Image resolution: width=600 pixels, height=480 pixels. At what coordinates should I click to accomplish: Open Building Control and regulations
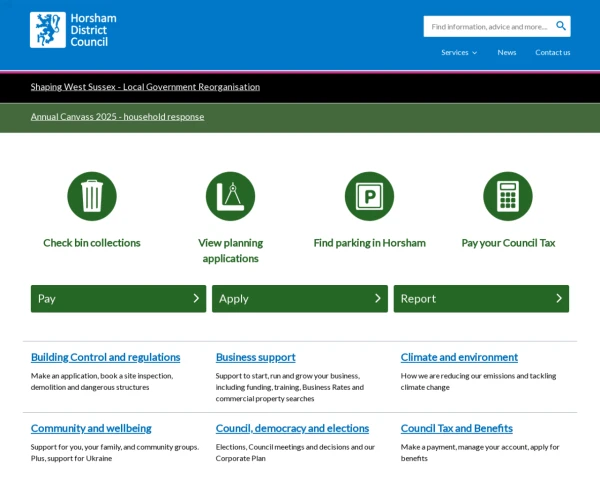pos(105,357)
